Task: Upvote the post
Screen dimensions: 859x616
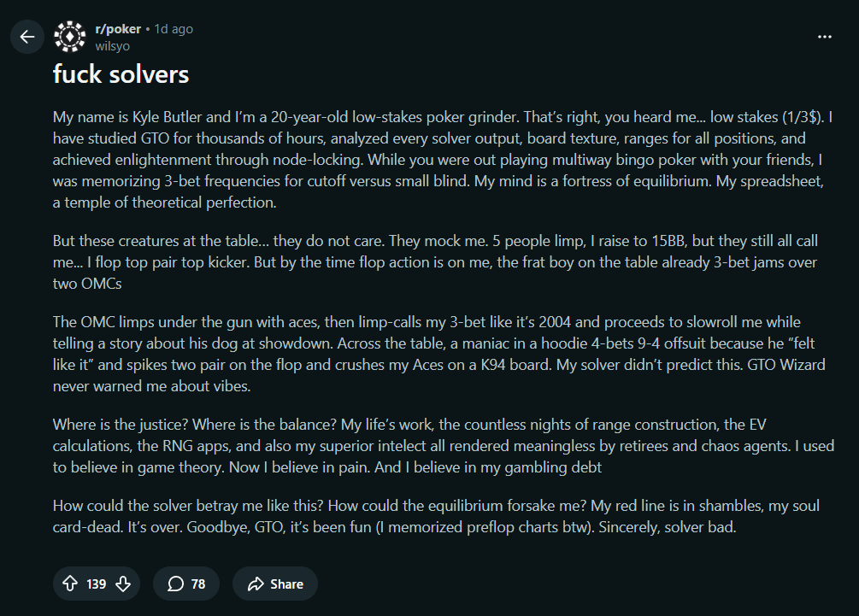Action: point(70,584)
